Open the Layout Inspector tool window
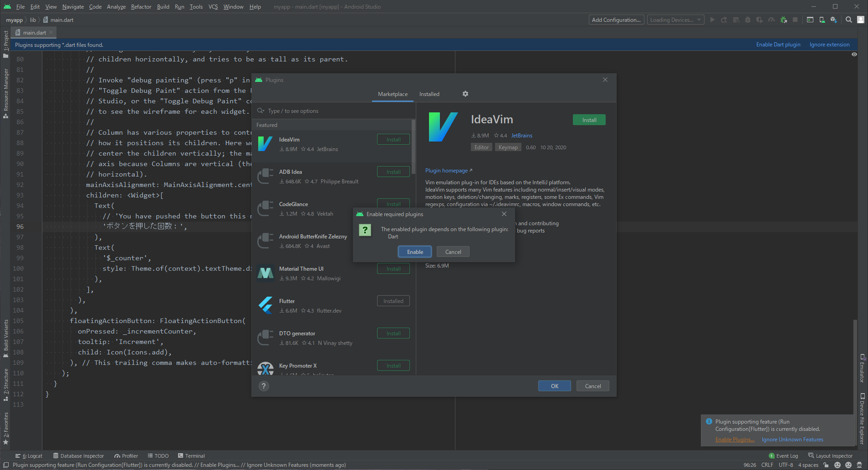Screen dimensions: 868x470 (830, 456)
